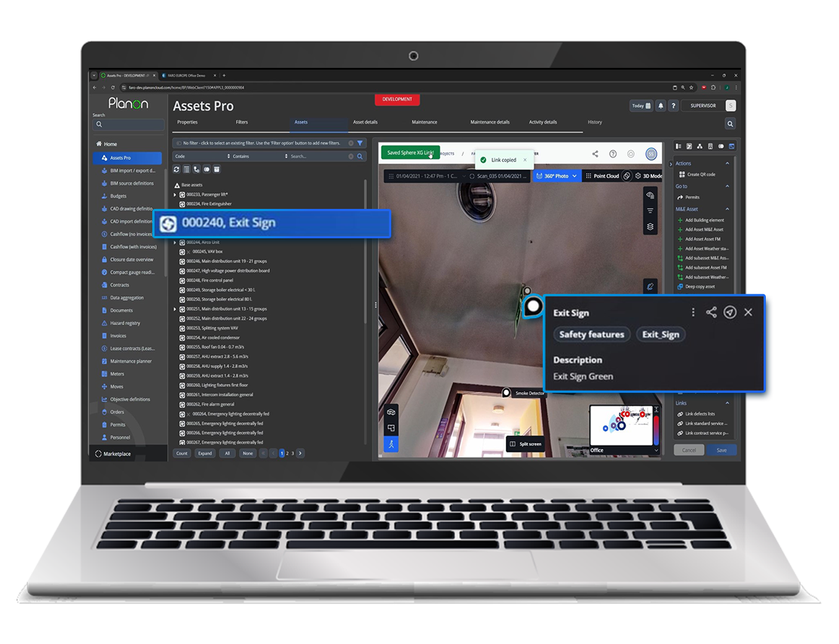Switch to the History tab

(x=595, y=122)
